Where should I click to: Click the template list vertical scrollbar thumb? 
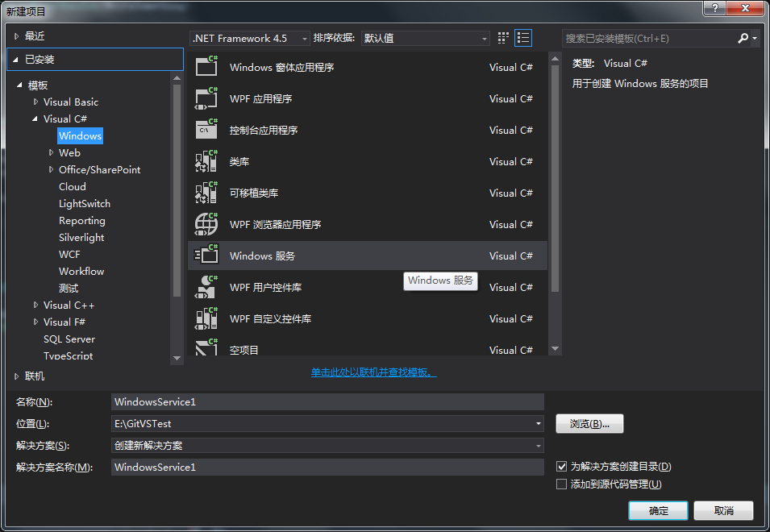tap(555, 178)
